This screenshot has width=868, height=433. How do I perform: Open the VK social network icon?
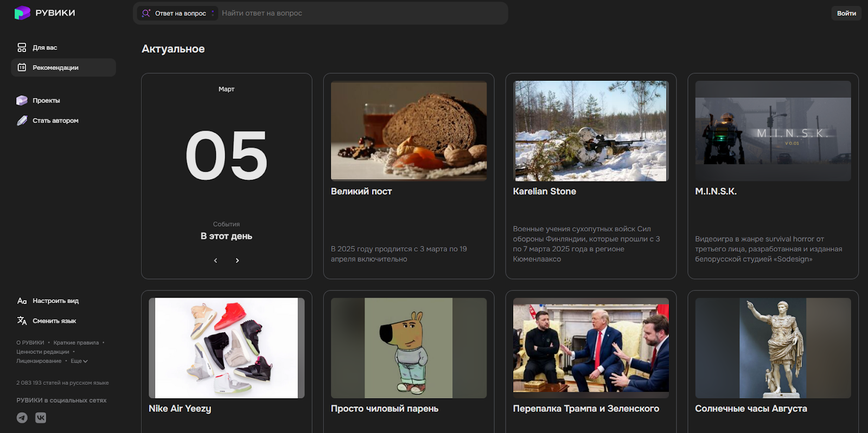point(41,417)
